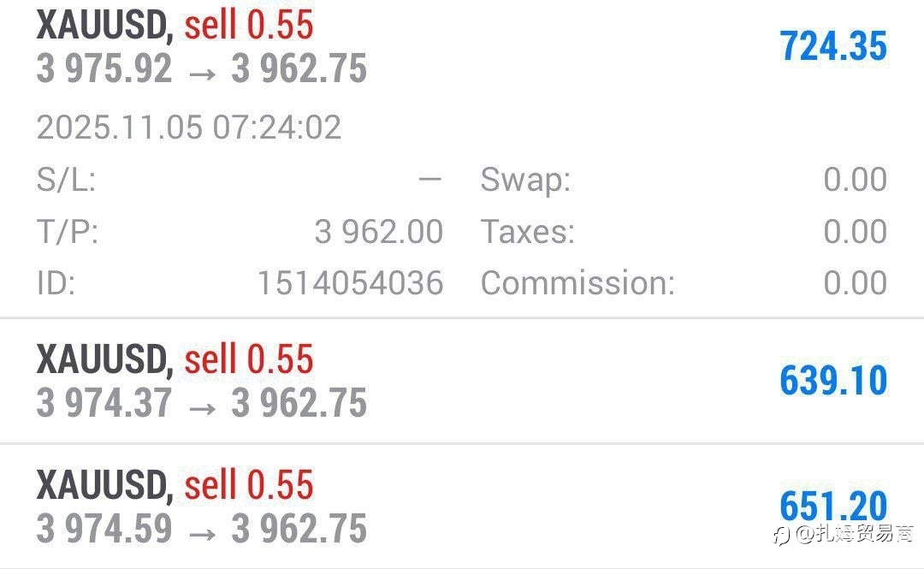The height and width of the screenshot is (569, 924).
Task: Click the arrow after the 3 974.59 price
Action: (202, 530)
